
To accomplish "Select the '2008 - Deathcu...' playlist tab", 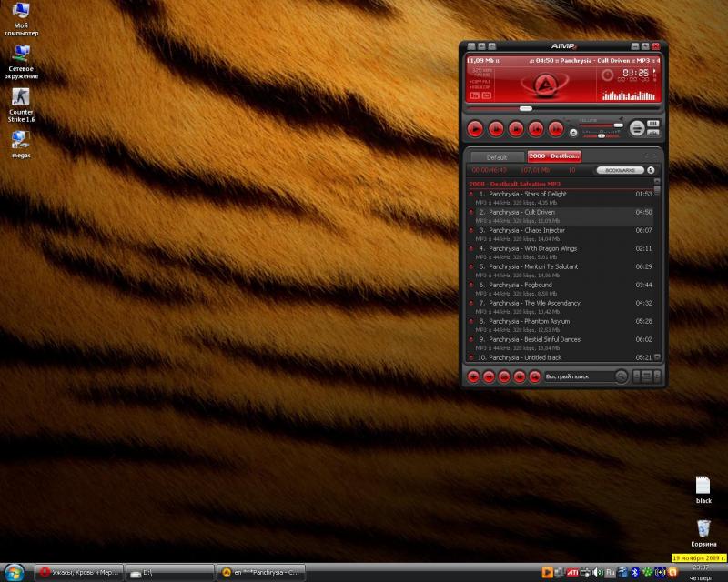I will coord(554,156).
